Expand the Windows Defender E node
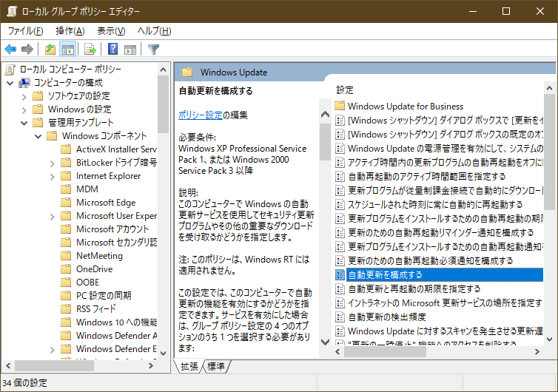Screen dimensions: 558x392 53,349
